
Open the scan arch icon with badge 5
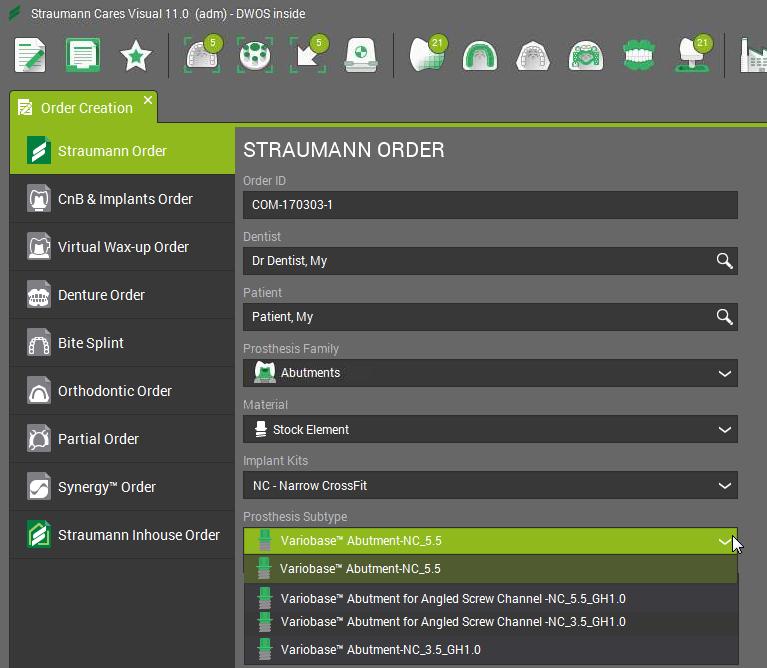point(203,54)
